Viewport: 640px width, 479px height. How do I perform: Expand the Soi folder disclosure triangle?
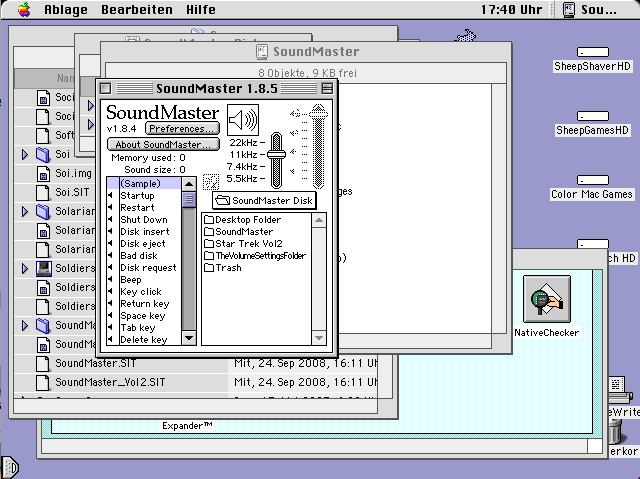point(25,154)
